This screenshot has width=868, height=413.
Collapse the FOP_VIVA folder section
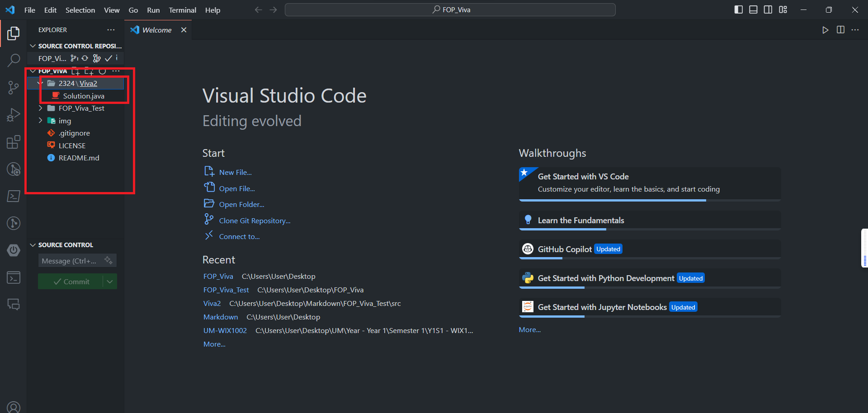[x=33, y=71]
